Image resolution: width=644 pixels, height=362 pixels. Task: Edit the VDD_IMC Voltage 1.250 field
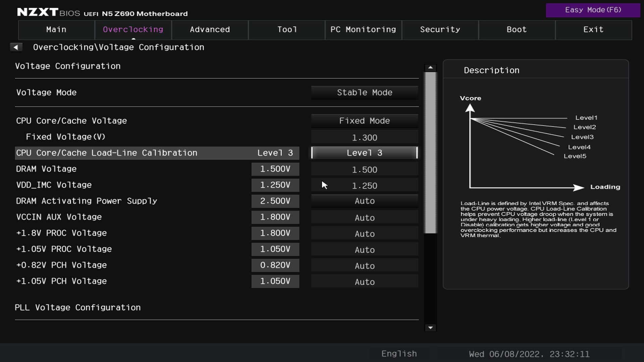click(x=365, y=185)
